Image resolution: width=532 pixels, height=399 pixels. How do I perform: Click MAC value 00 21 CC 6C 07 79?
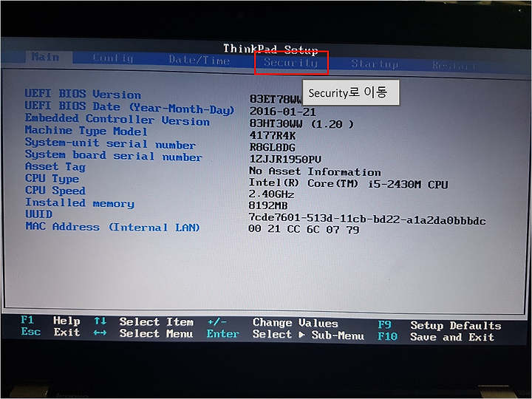click(304, 230)
